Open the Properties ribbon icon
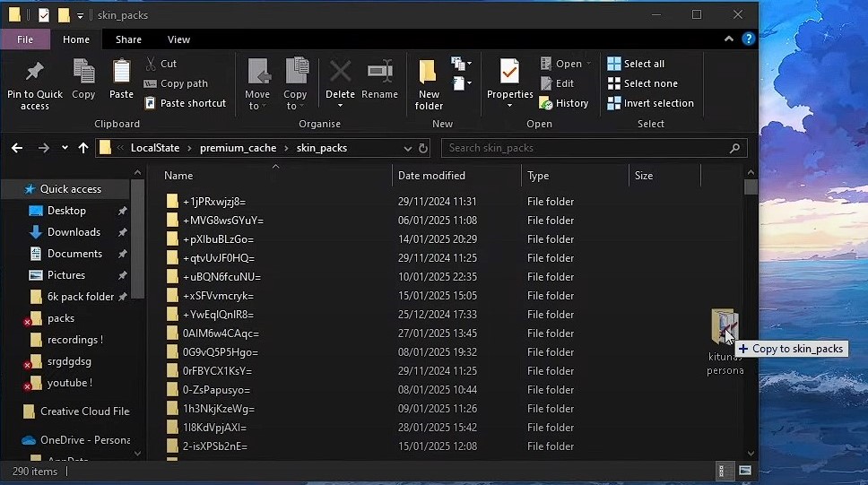Image resolution: width=868 pixels, height=485 pixels. point(509,72)
